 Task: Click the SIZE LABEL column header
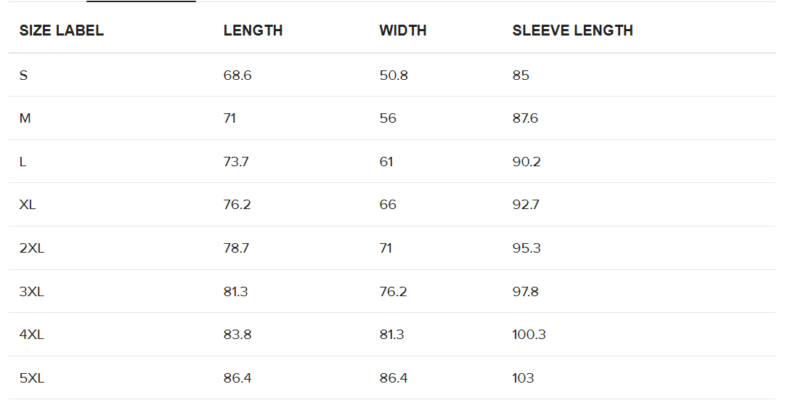[61, 31]
